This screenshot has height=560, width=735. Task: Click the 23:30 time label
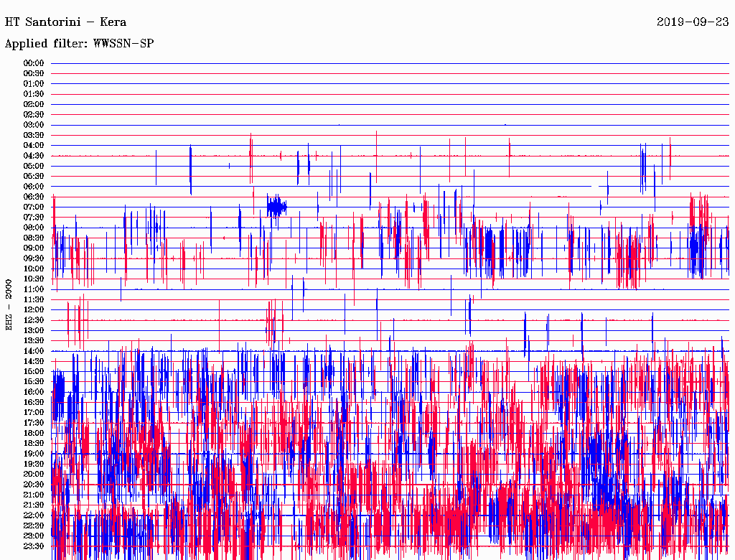click(x=34, y=546)
